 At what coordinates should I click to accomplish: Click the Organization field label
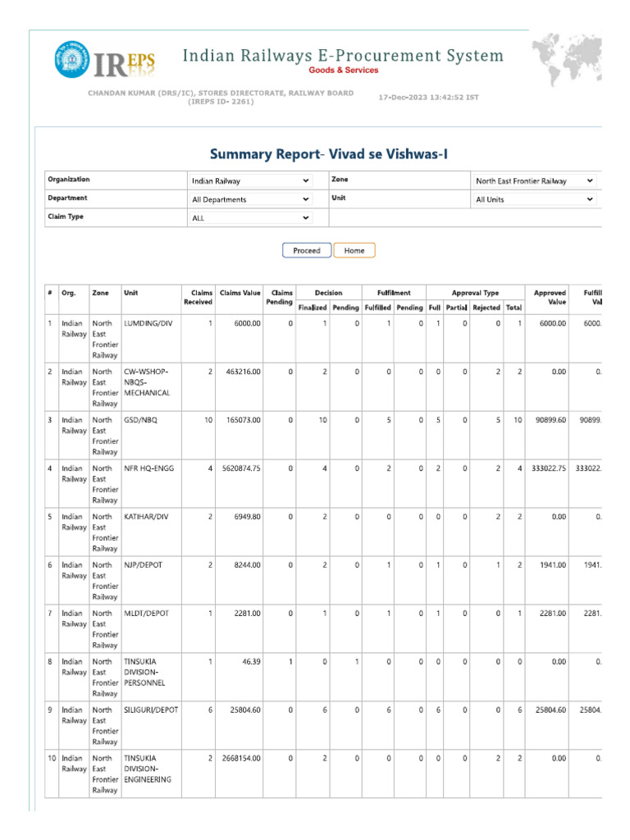[x=69, y=180]
